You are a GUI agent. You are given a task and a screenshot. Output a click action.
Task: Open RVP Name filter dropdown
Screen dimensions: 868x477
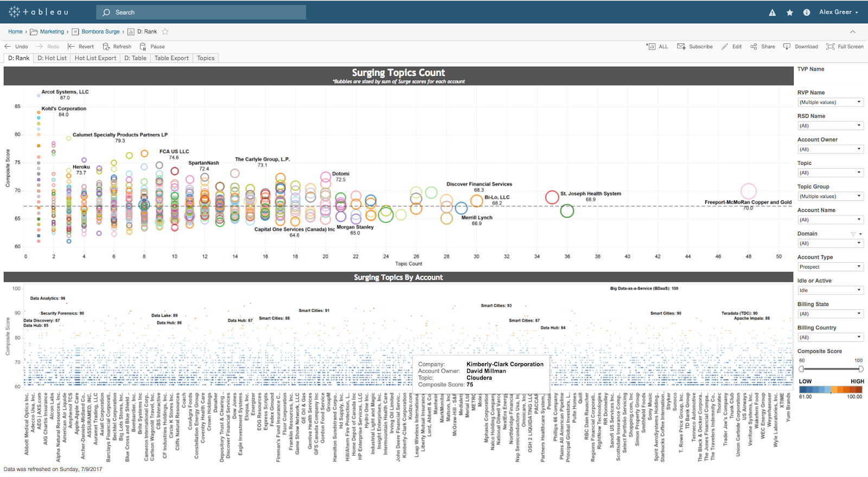(830, 102)
